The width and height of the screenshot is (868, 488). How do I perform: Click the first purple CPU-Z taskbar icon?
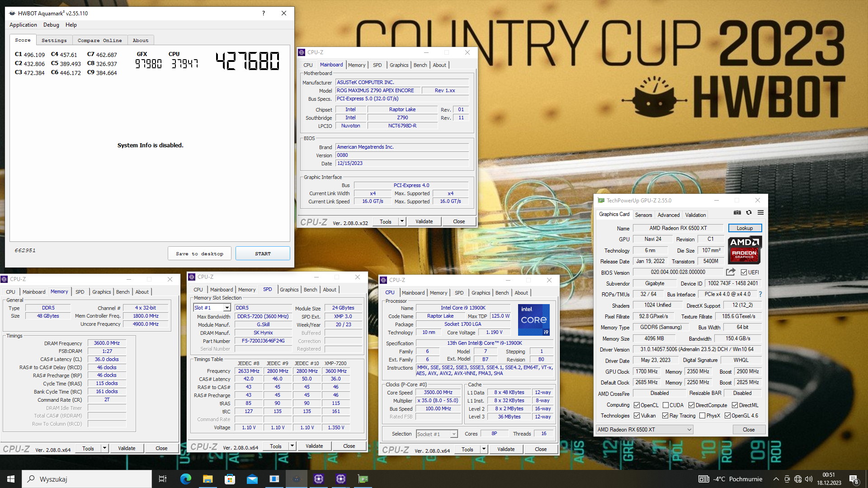[x=318, y=479]
